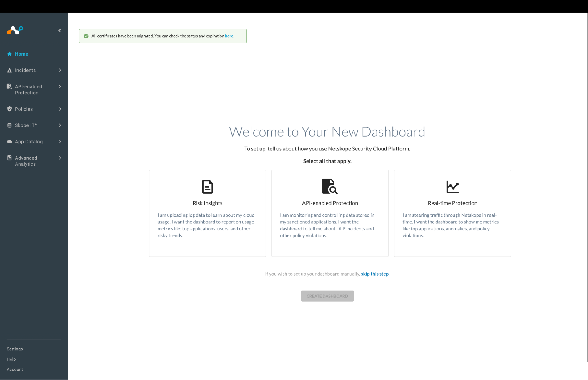Expand the Advanced Analytics menu chevron

[x=60, y=158]
